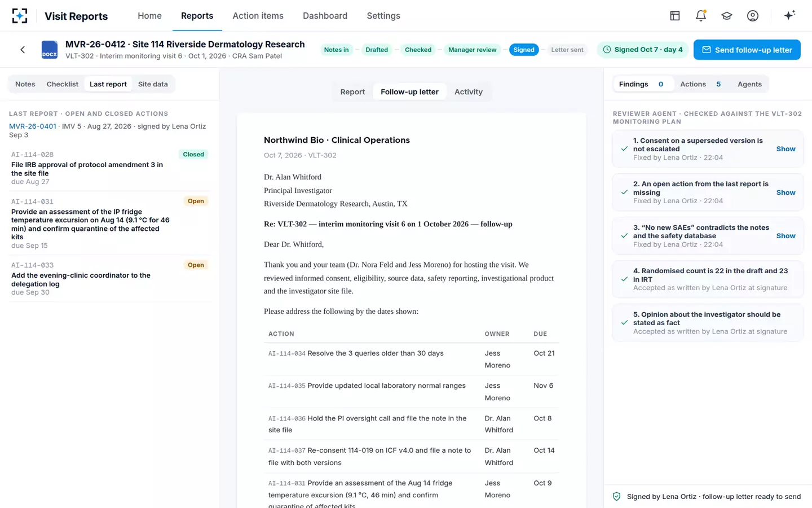Open the user profile icon
Screen dimensions: 812x508
tap(753, 16)
